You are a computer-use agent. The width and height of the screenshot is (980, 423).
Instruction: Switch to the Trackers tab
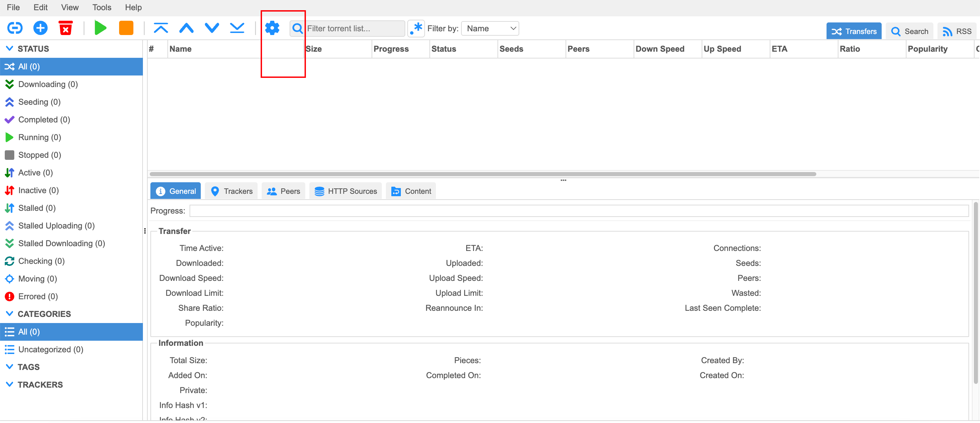[231, 191]
